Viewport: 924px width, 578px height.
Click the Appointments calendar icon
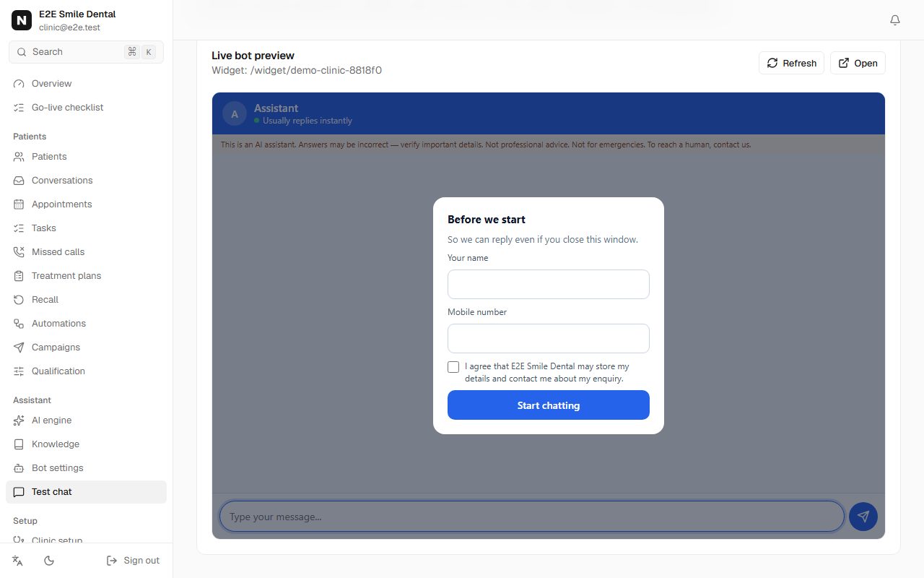tap(19, 204)
